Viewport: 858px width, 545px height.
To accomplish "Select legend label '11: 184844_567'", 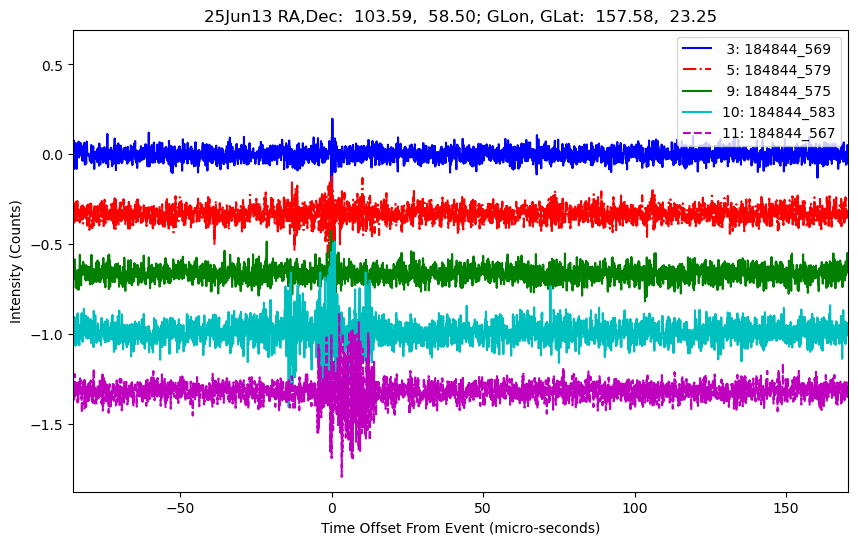I will [x=776, y=132].
